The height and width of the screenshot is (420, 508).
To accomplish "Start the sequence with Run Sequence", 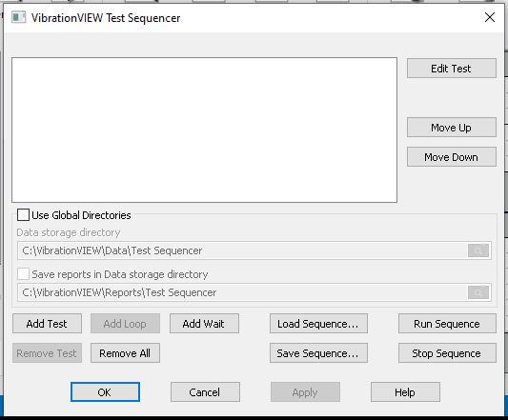I will tap(447, 324).
